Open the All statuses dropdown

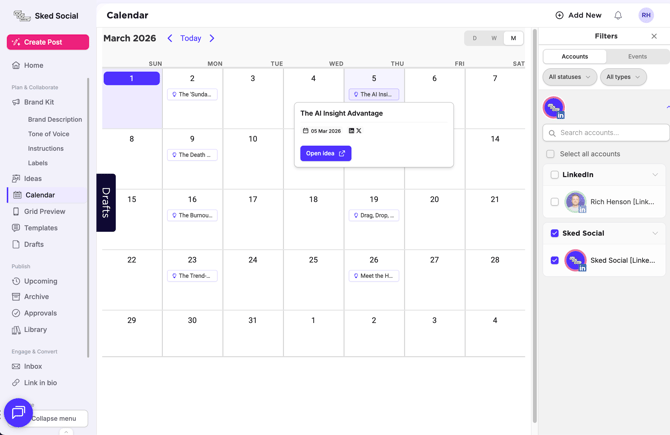[x=570, y=77]
